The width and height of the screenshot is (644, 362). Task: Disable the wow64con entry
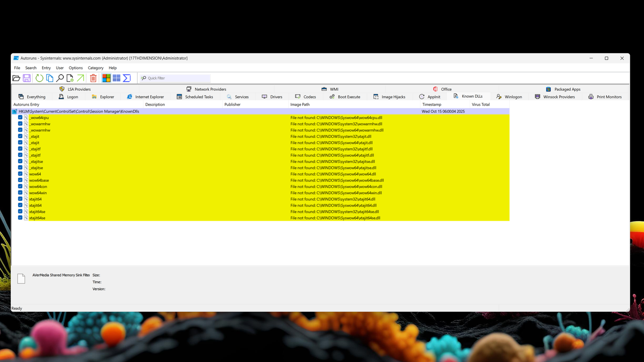(20, 186)
